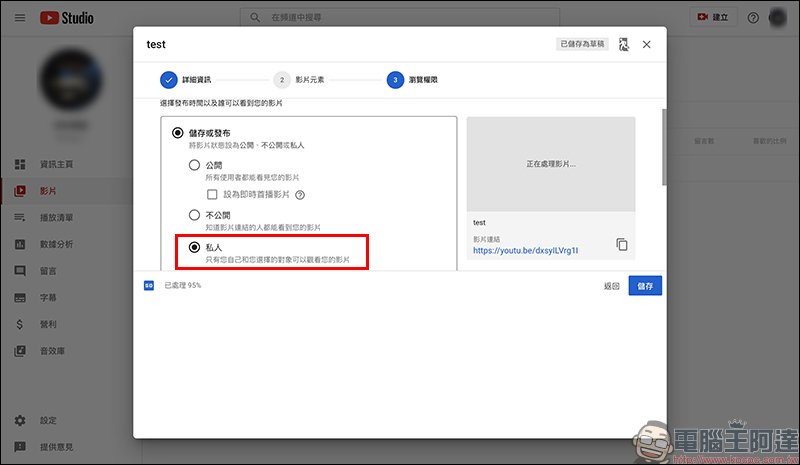Copy the video link with the copy icon
Screen dimensions: 800x465
pos(622,244)
